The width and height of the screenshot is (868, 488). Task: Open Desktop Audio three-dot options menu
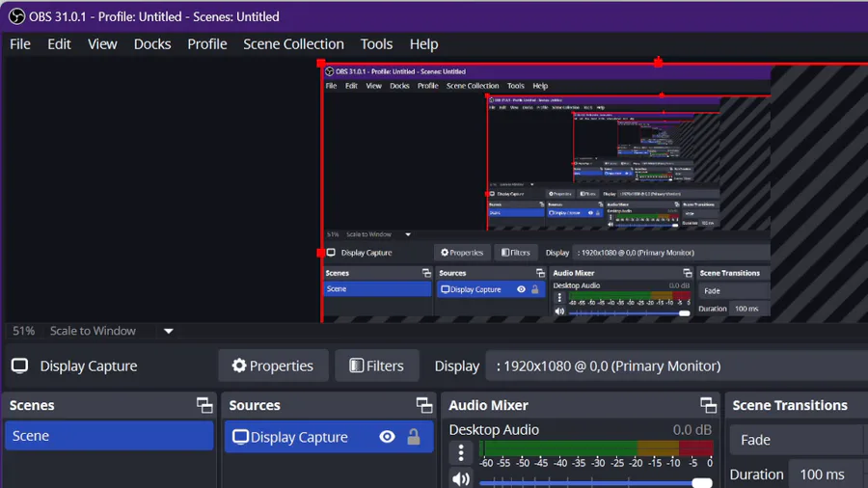(461, 453)
